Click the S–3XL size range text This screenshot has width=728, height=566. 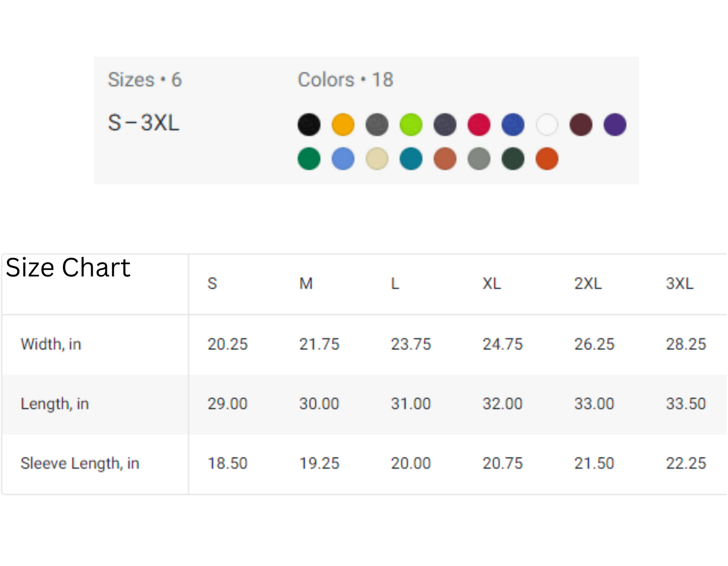pos(144,123)
